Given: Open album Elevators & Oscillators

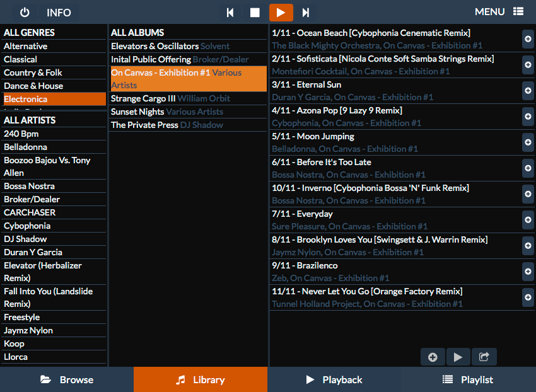Looking at the screenshot, I should tap(189, 46).
